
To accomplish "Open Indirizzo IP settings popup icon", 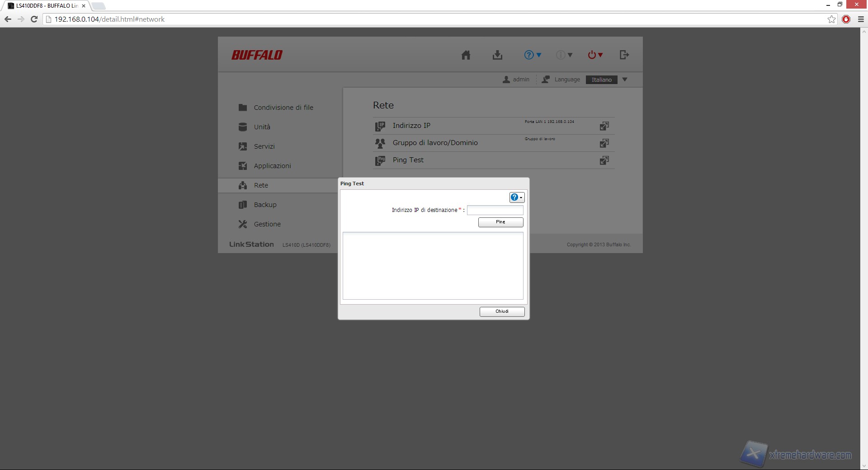I will (604, 126).
